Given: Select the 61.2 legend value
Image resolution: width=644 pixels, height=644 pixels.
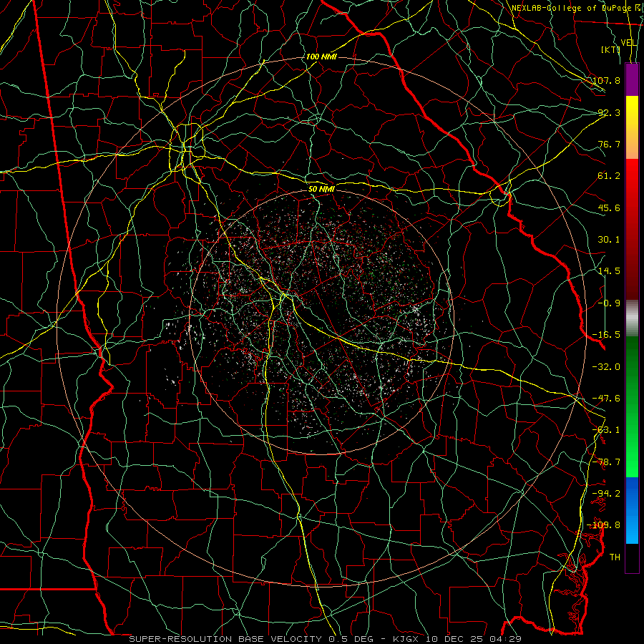Looking at the screenshot, I should (610, 176).
